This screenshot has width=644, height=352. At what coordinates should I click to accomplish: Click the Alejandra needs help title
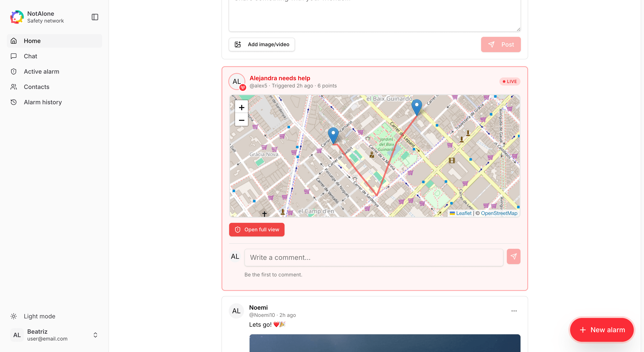click(280, 78)
